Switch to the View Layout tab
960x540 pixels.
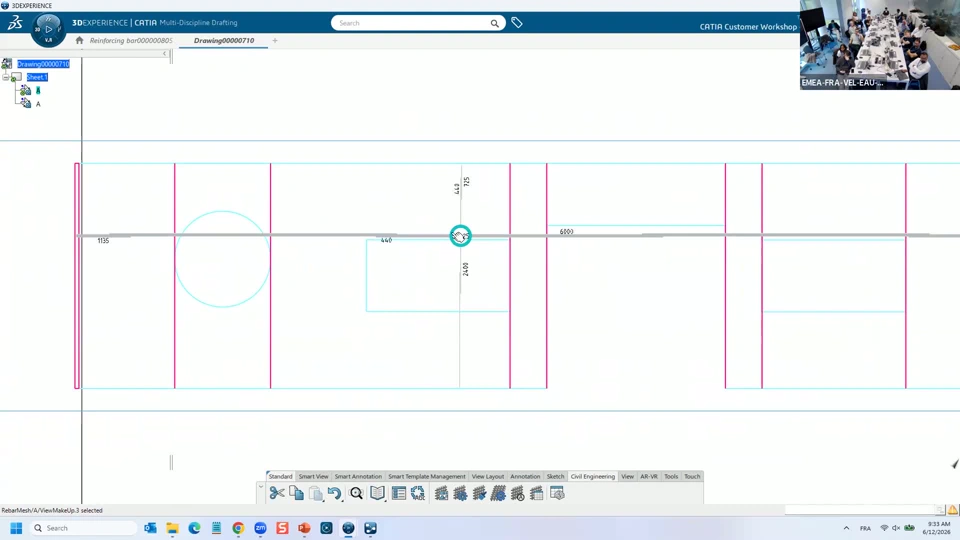(488, 476)
